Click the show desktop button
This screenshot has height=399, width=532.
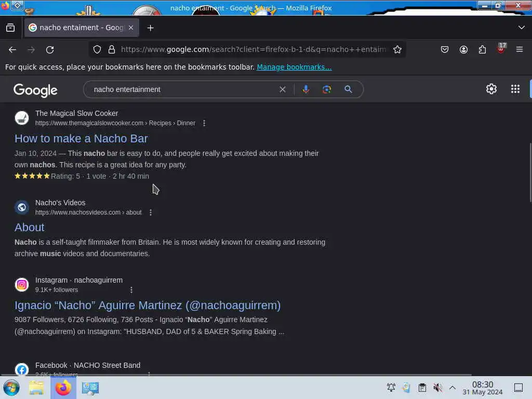click(518, 388)
